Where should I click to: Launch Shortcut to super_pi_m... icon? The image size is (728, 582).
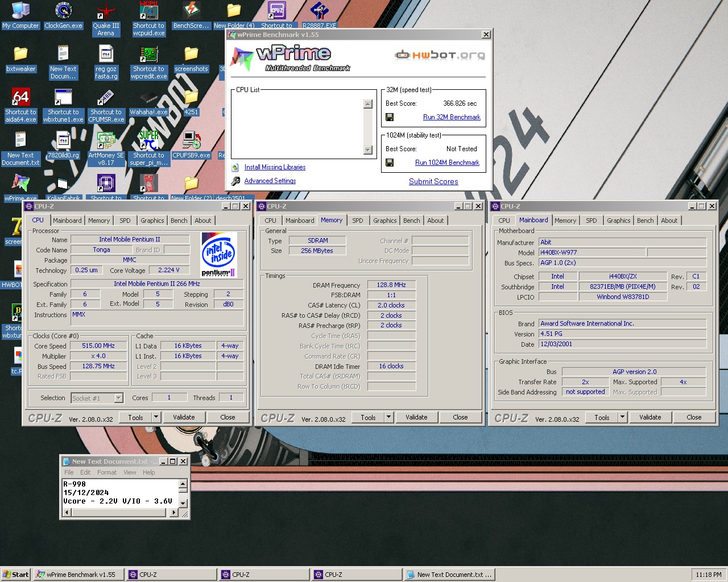148,149
